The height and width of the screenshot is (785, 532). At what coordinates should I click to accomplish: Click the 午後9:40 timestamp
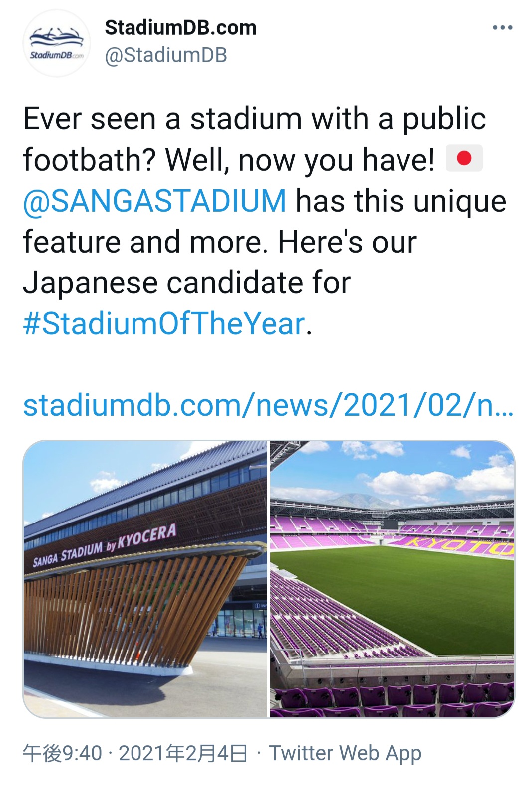(63, 753)
